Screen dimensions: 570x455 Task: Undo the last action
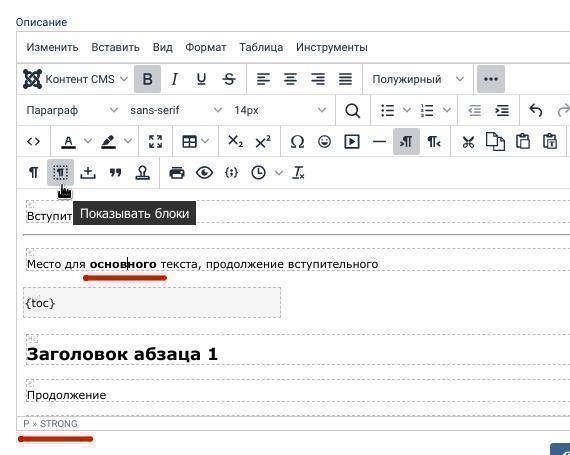535,110
